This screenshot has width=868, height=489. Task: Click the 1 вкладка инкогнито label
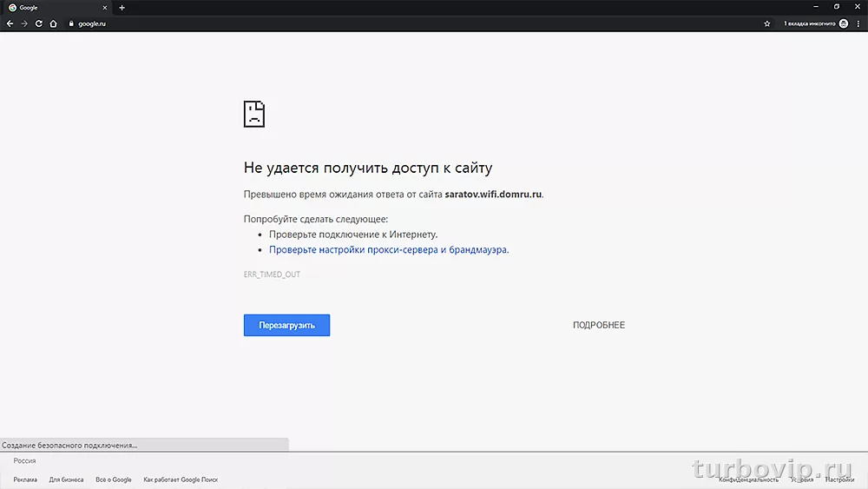click(809, 23)
